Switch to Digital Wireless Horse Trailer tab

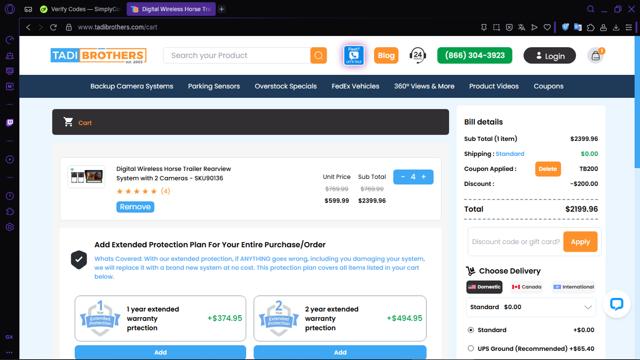(171, 9)
